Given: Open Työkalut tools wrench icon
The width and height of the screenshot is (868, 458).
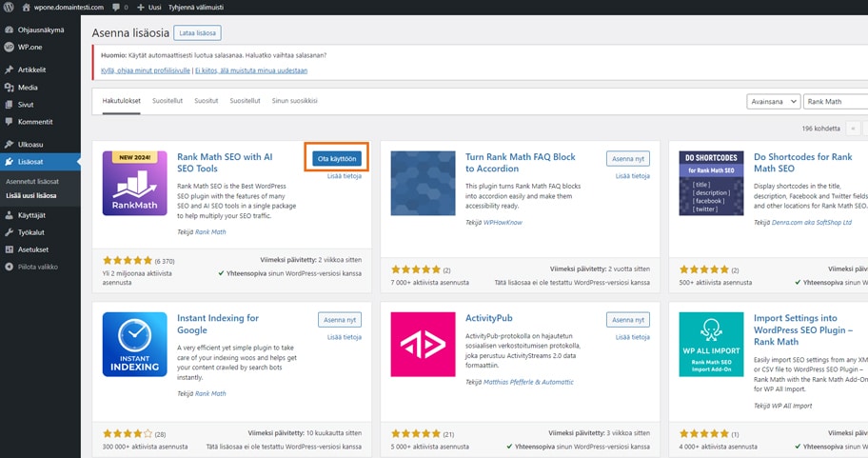Looking at the screenshot, I should 9,232.
